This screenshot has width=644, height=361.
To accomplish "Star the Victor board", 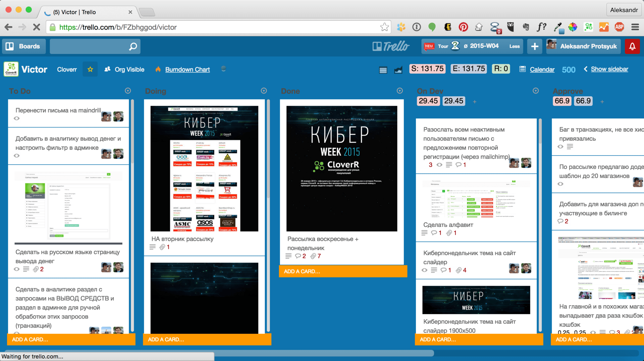I will (x=90, y=69).
